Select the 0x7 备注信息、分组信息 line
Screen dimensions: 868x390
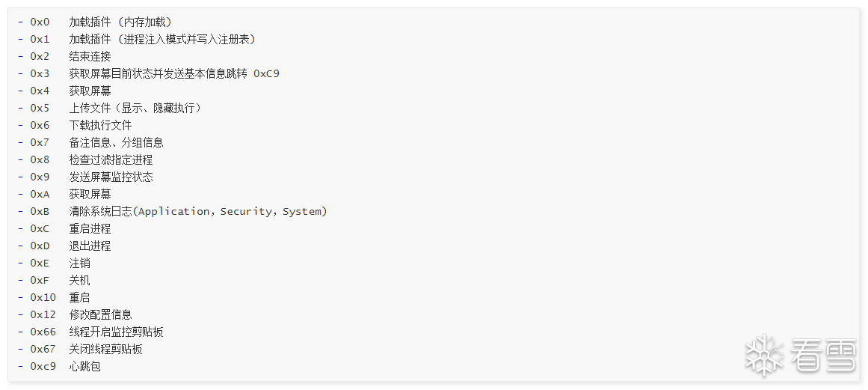(90, 142)
